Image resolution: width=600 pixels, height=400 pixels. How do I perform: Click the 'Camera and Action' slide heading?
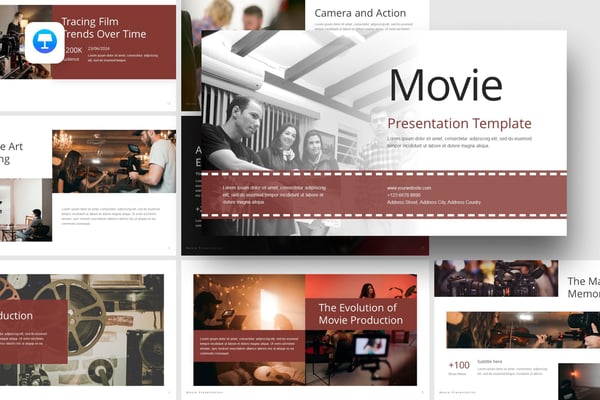point(360,13)
